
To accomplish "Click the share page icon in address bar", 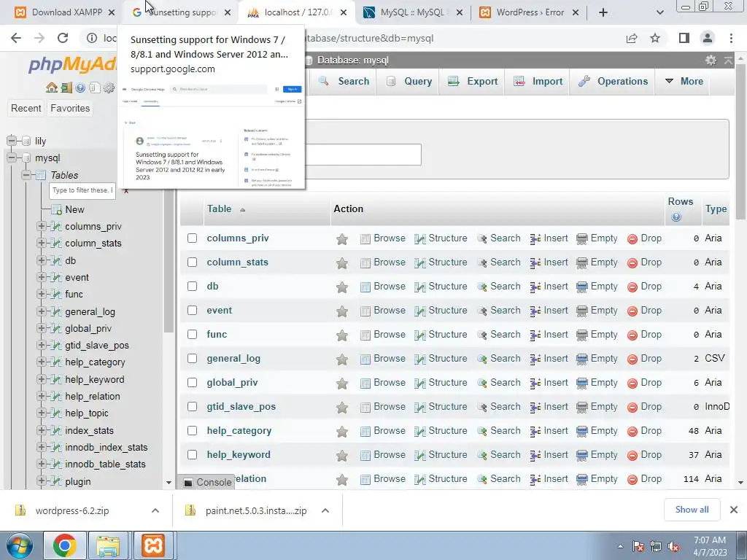I will (632, 38).
